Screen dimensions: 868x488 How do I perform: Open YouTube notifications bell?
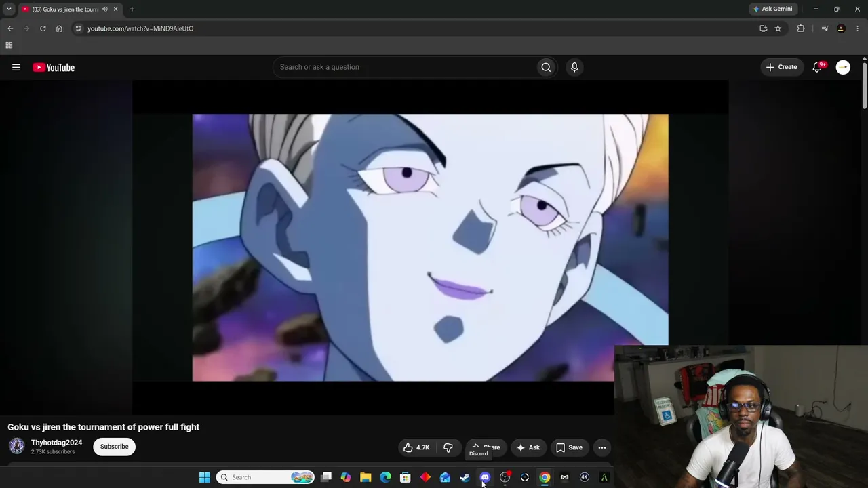click(818, 67)
